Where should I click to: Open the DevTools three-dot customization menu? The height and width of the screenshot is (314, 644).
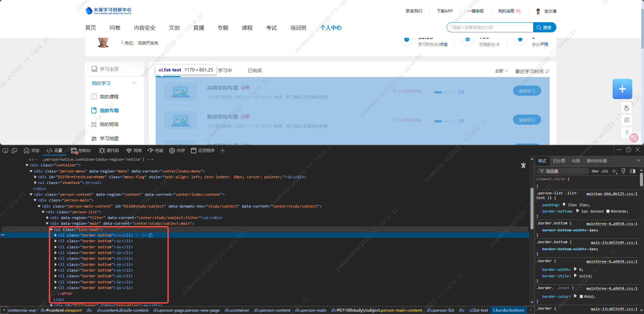[x=619, y=150]
